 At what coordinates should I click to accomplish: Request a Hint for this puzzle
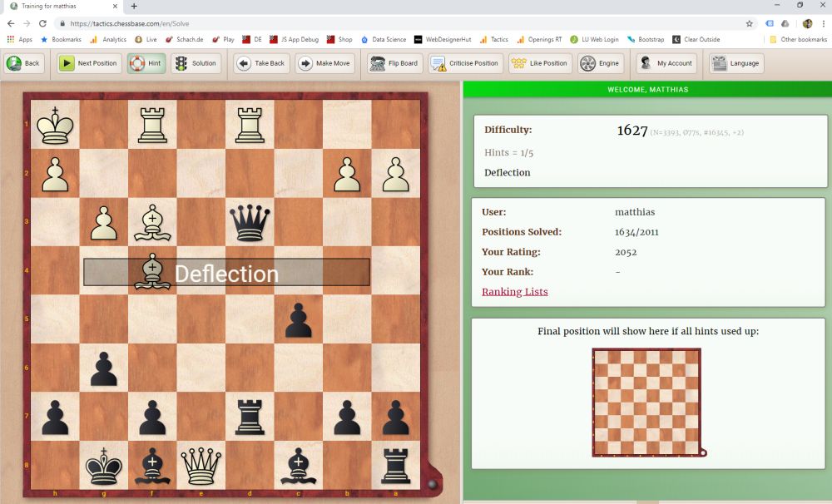tap(146, 63)
